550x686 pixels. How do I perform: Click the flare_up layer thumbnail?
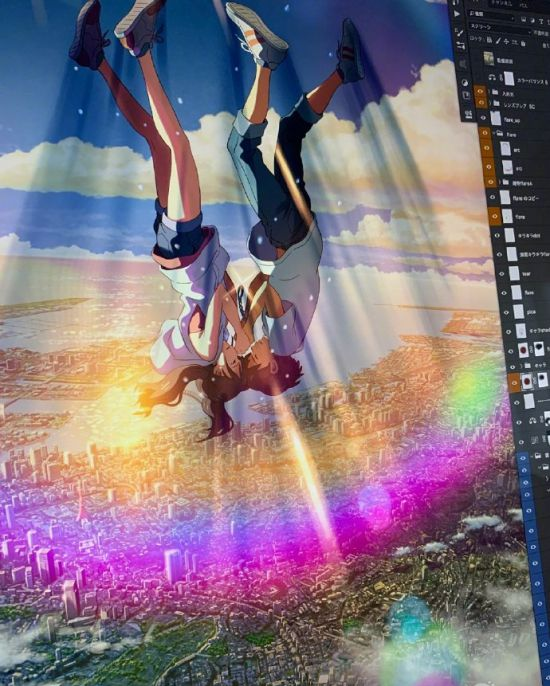[496, 118]
